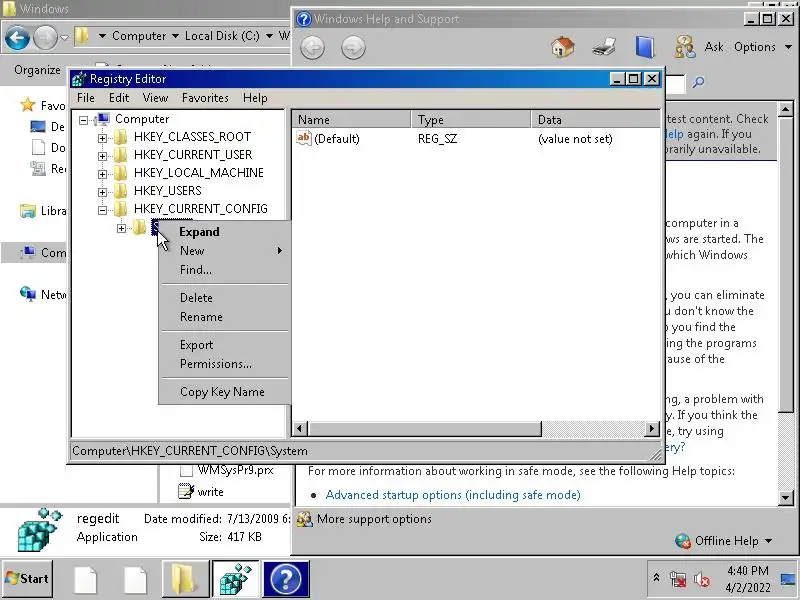Click the registry values horizontal scrollbar thumb
The width and height of the screenshot is (800, 600).
point(424,429)
